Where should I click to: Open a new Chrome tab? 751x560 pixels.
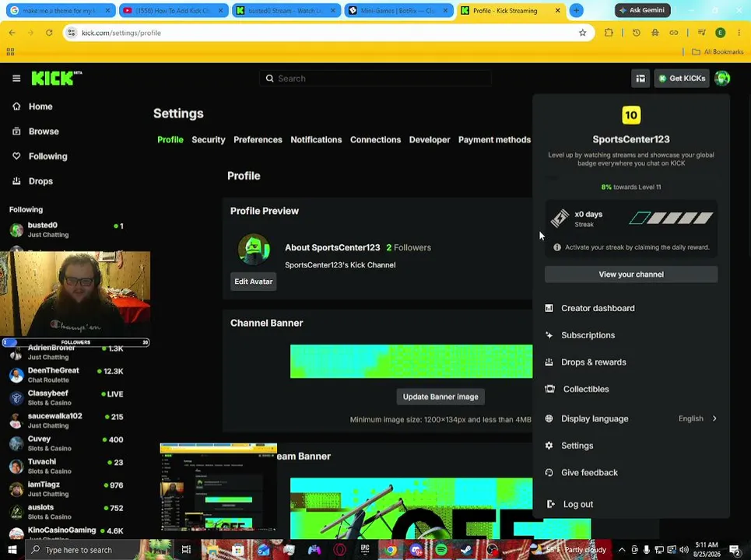576,10
